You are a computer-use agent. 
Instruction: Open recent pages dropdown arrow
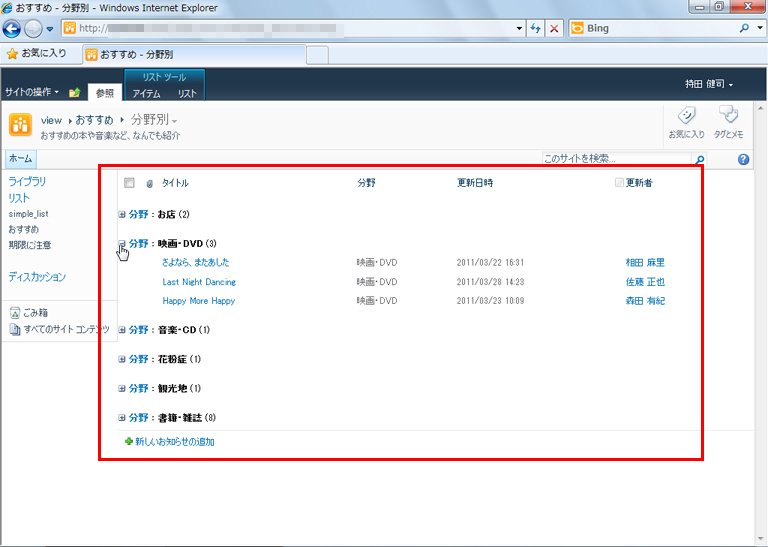pyautogui.click(x=50, y=29)
